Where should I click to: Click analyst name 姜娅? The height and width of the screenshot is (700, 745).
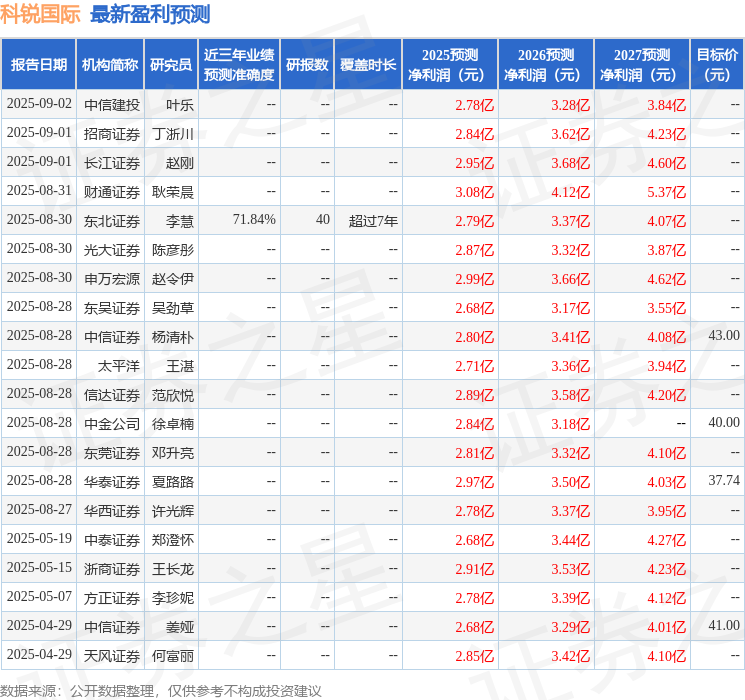(180, 627)
